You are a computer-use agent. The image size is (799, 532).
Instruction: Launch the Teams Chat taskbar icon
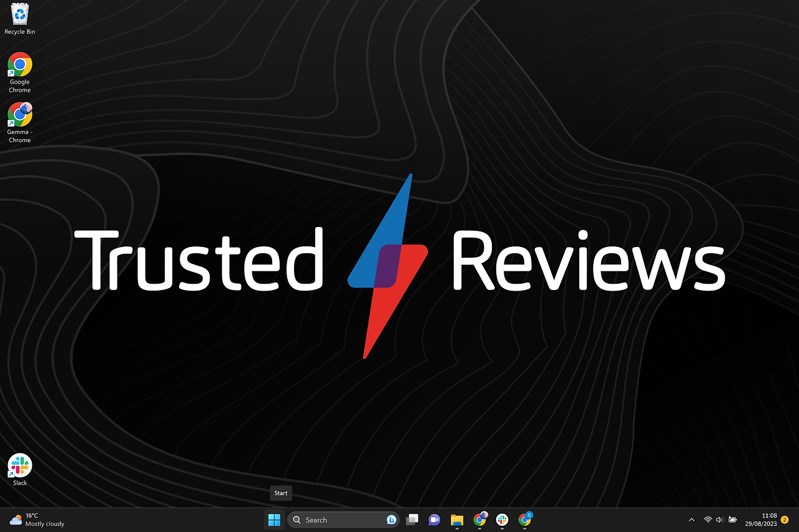pyautogui.click(x=434, y=520)
